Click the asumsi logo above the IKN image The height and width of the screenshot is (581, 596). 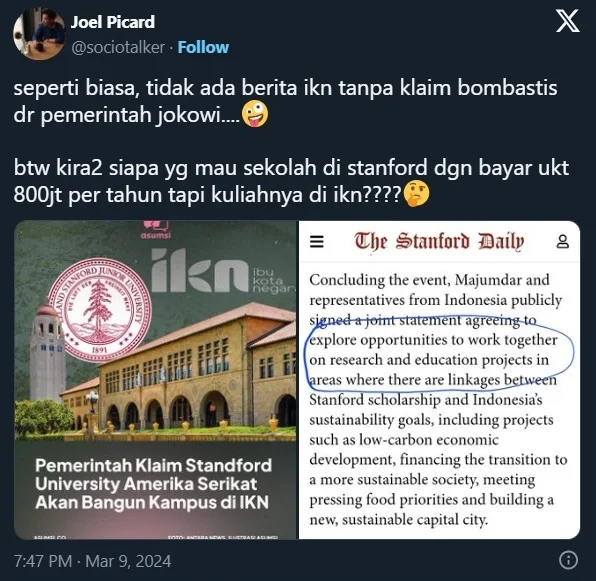tap(156, 230)
